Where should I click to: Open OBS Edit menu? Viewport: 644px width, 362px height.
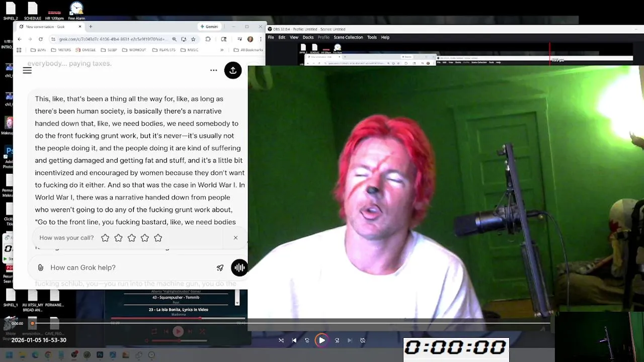[x=282, y=37]
